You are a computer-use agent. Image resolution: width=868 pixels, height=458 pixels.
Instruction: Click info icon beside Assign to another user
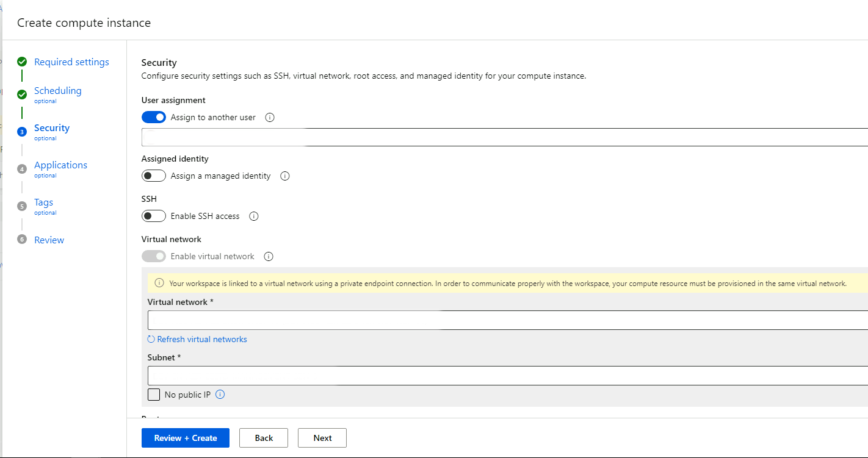coord(270,117)
